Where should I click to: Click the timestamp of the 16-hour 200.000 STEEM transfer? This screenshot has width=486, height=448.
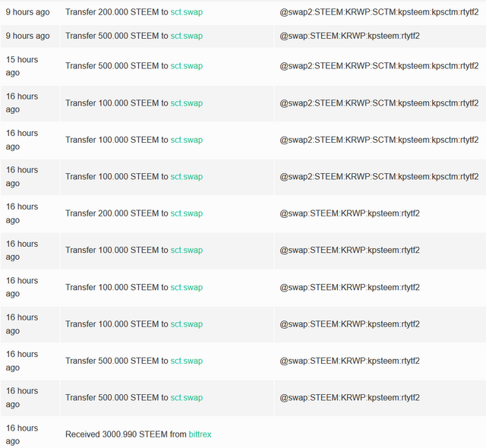[x=22, y=213]
